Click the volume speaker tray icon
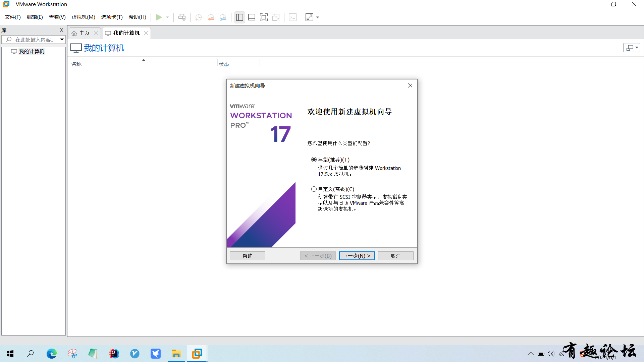The height and width of the screenshot is (362, 644). 551,354
